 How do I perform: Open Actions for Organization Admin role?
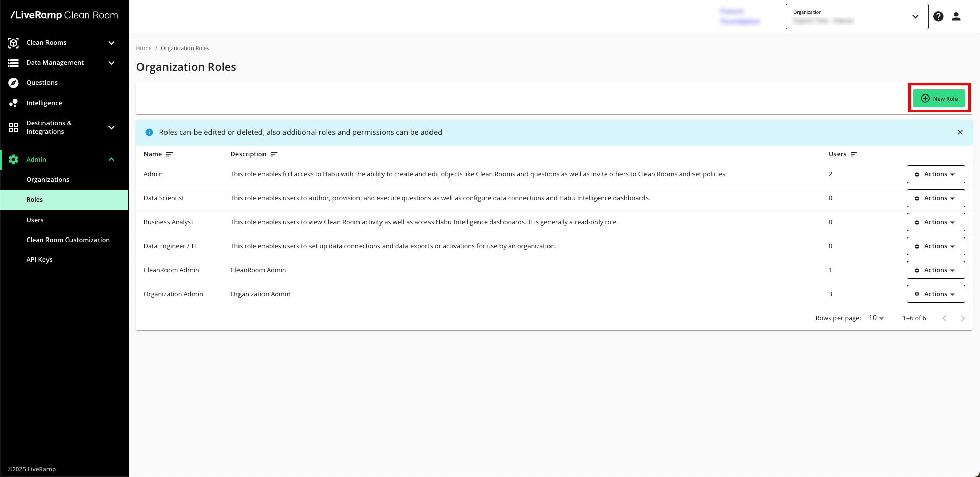[936, 294]
